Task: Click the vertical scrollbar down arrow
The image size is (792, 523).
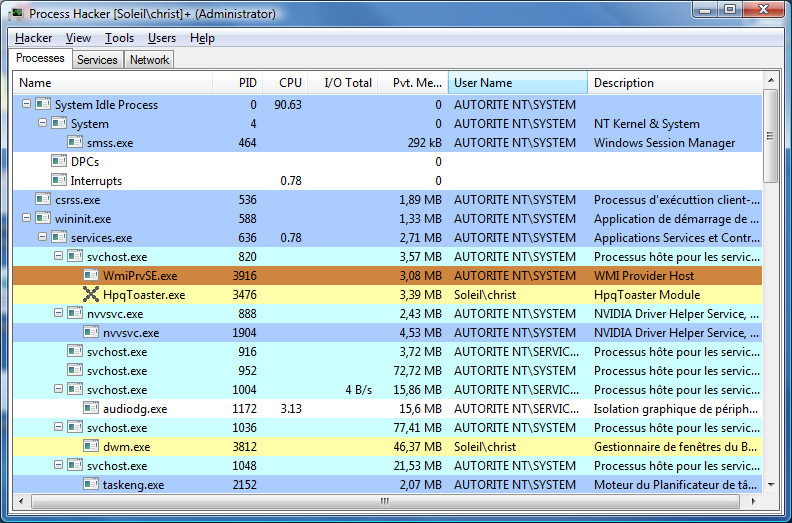Action: [771, 484]
